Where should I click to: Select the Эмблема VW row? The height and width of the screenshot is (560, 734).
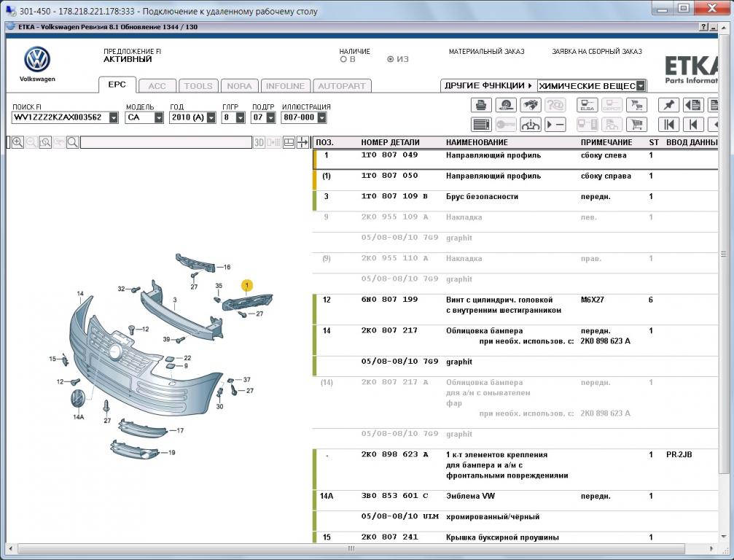[515, 500]
